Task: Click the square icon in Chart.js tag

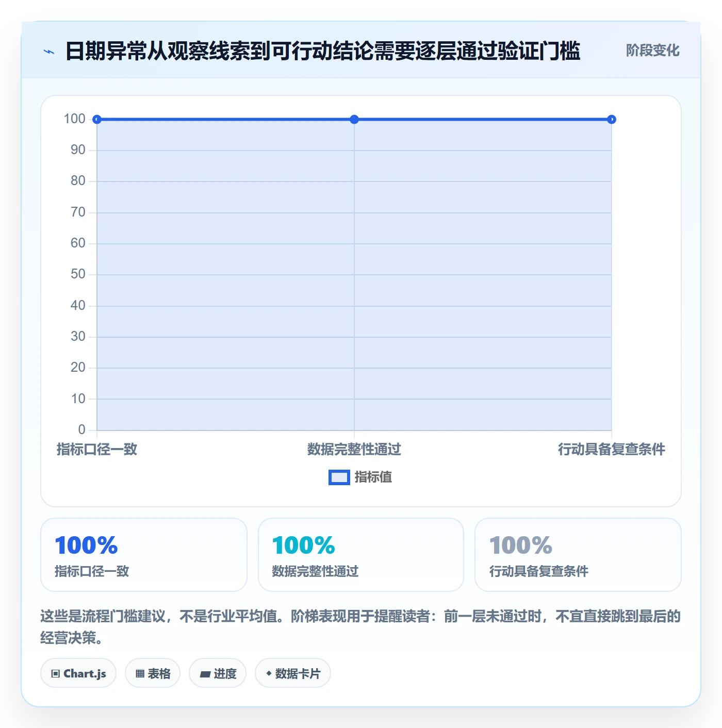Action: (56, 674)
